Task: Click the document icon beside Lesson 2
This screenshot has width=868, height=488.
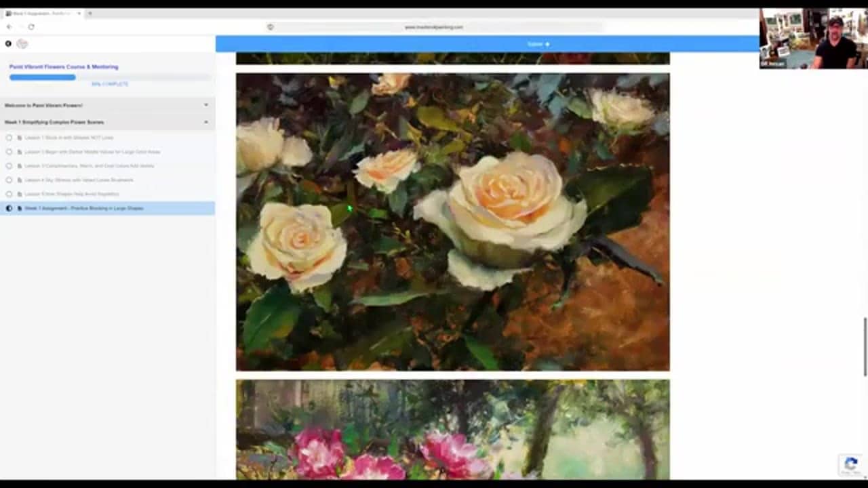Action: 20,152
